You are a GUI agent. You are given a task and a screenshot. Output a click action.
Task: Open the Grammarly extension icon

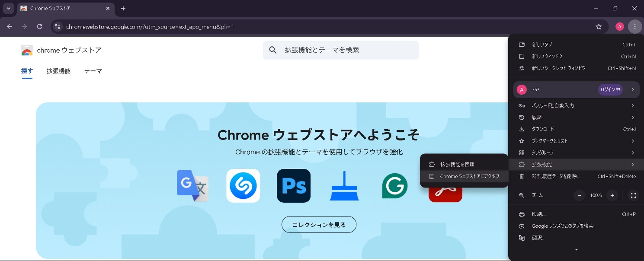394,186
